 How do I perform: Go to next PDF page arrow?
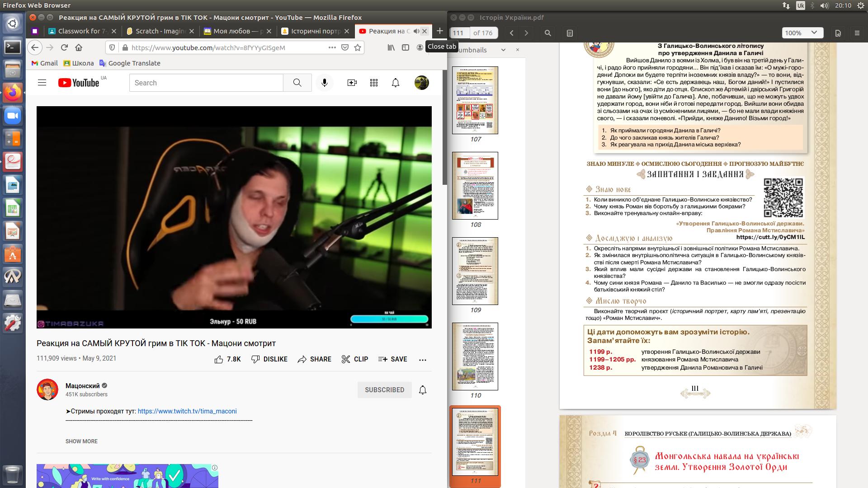click(526, 33)
